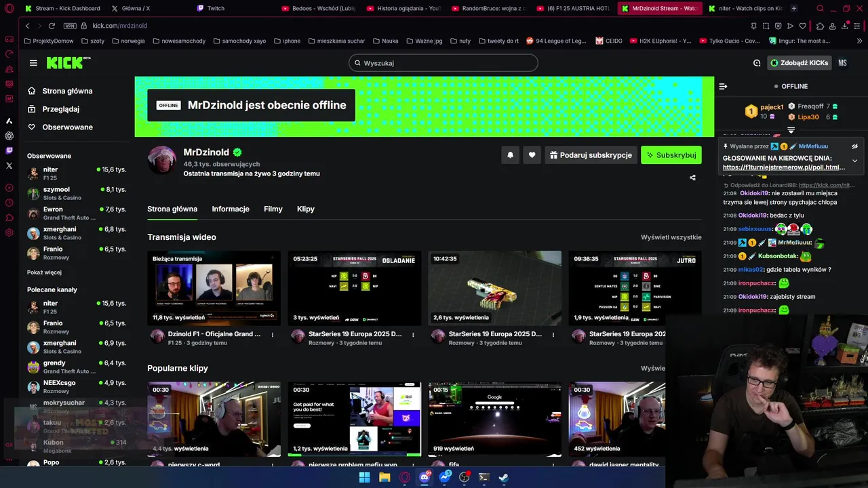Expand the pinned message chevron
The image size is (868, 488).
(x=854, y=161)
